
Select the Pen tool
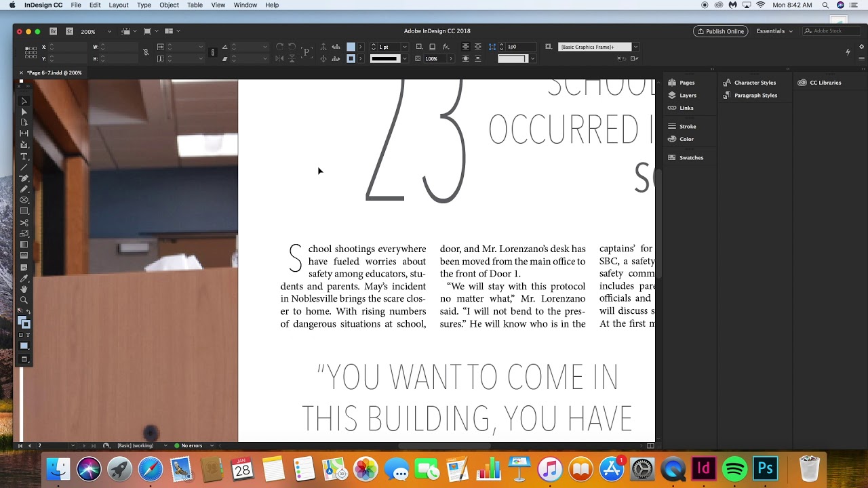tap(24, 178)
